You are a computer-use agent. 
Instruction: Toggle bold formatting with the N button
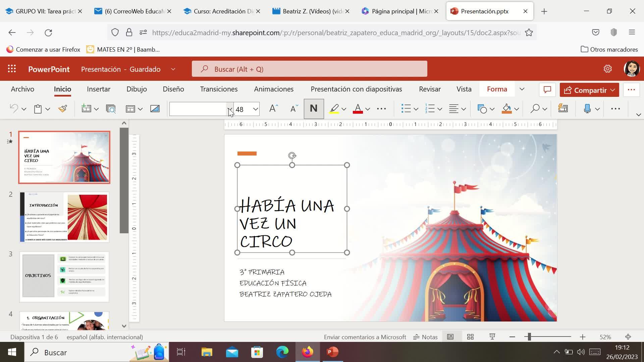tap(314, 109)
